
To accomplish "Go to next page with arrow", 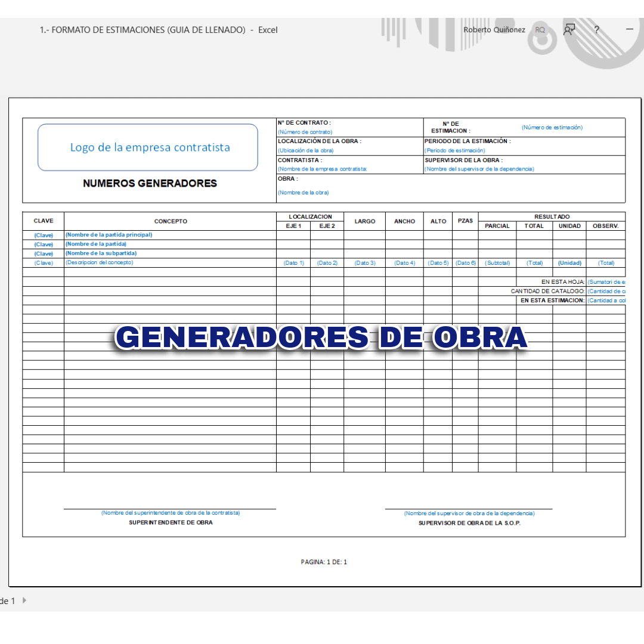I will (24, 600).
